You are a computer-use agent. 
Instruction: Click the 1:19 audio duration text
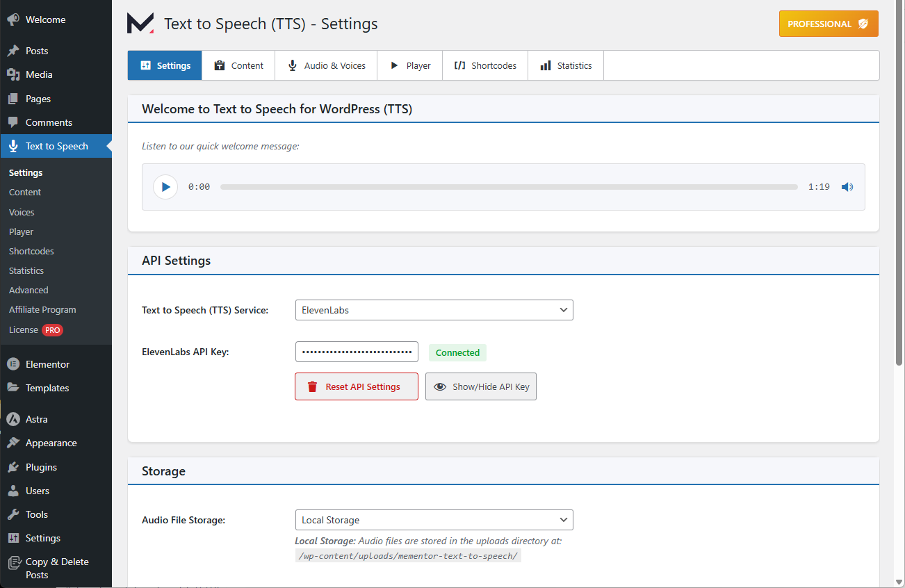(819, 187)
